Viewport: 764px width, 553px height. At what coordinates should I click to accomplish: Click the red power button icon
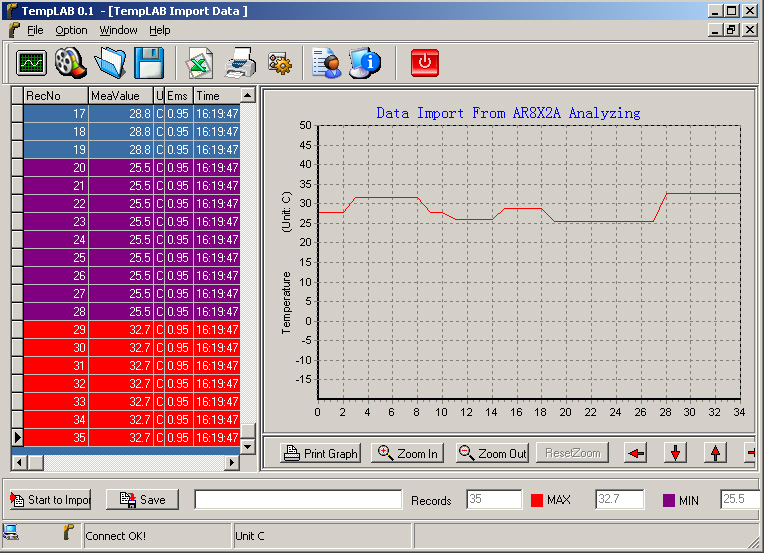(425, 63)
